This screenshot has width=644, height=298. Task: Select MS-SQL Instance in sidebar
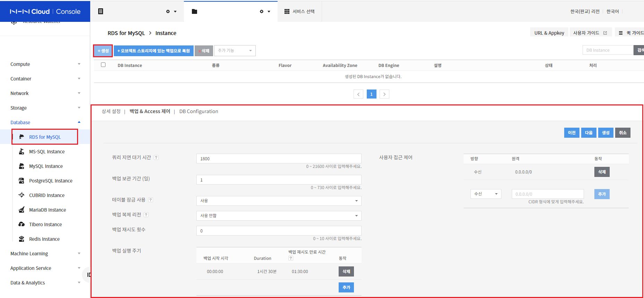pos(47,152)
